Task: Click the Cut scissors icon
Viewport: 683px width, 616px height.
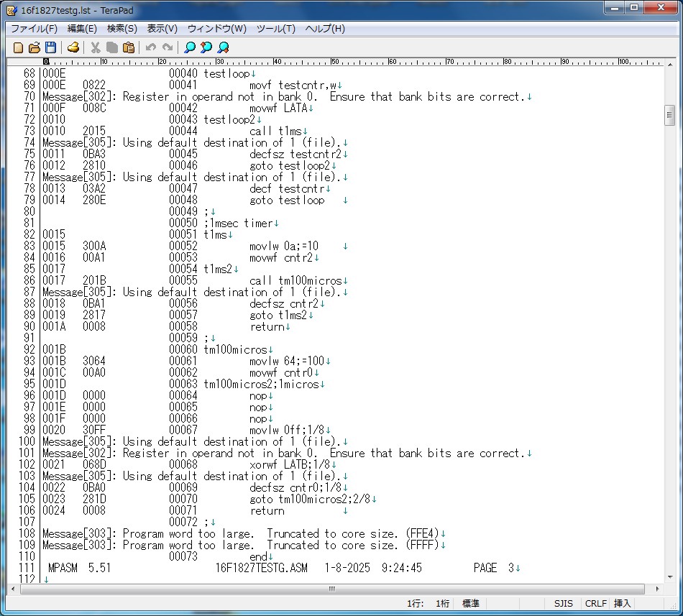Action: (x=96, y=47)
